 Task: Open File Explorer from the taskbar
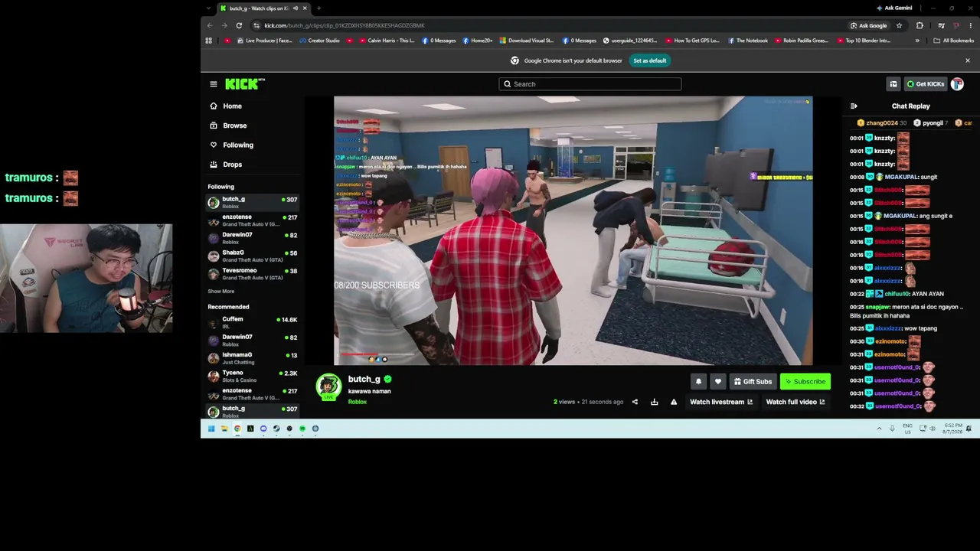click(224, 429)
